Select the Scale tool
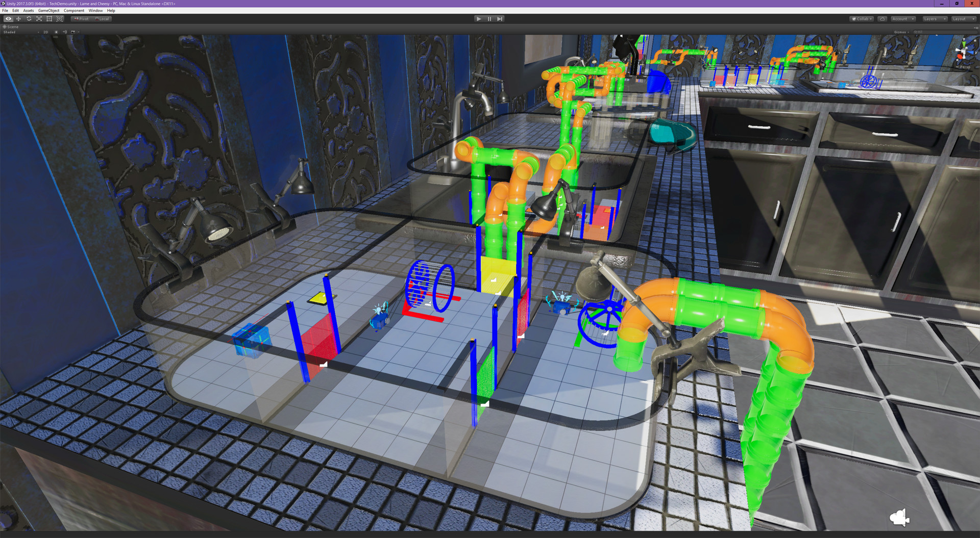Screen dimensions: 980x538 pyautogui.click(x=39, y=19)
